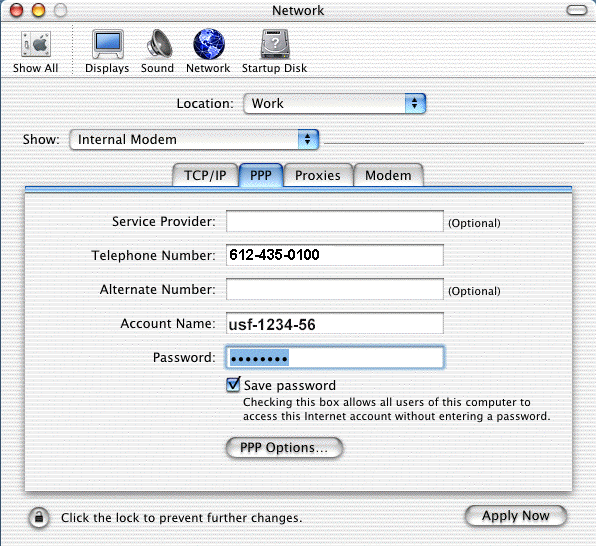Viewport: 596px width, 546px height.
Task: Click the toolbar toggle pill in title bar
Action: (577, 10)
